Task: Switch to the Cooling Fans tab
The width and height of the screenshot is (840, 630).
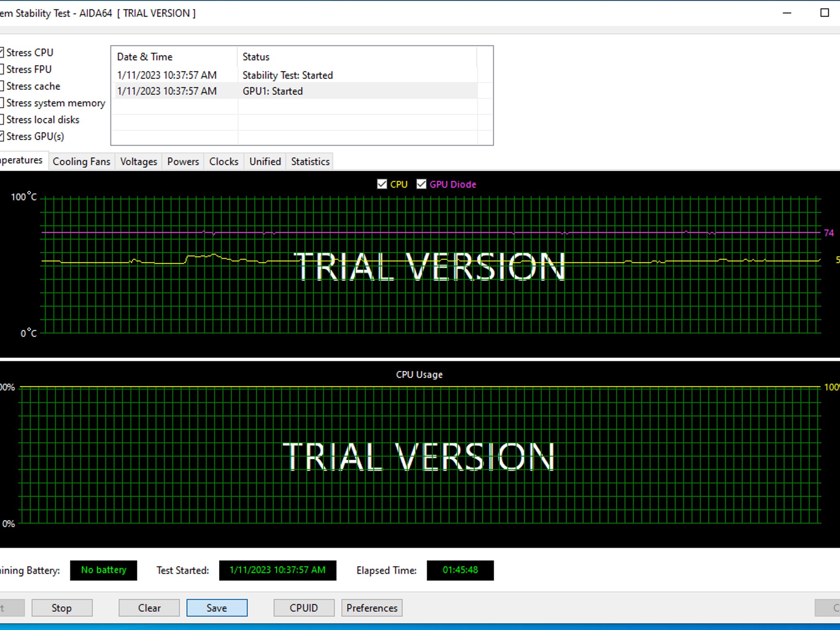Action: tap(81, 162)
